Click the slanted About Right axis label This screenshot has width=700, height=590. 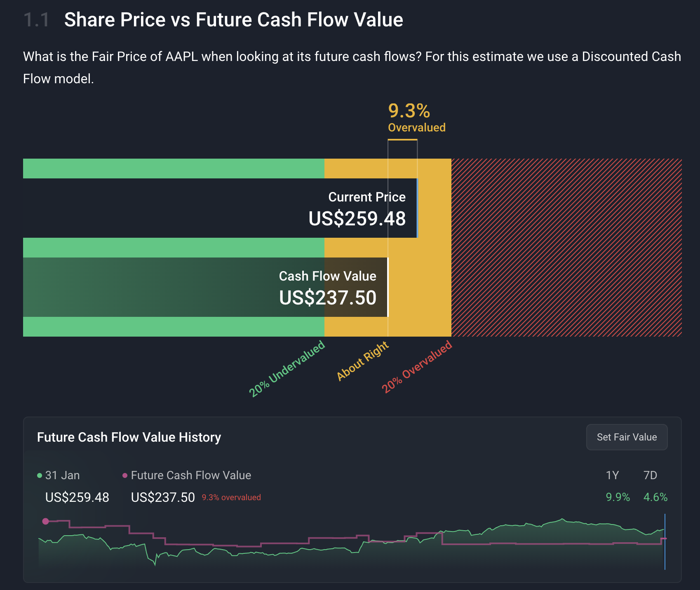pyautogui.click(x=362, y=361)
